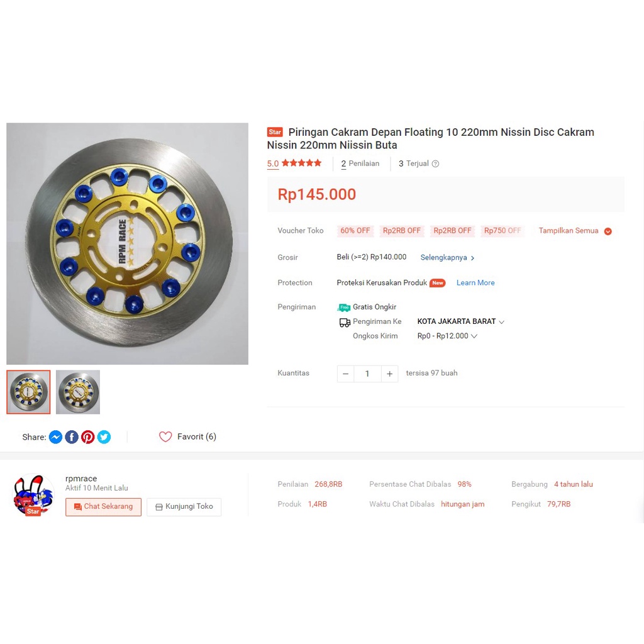Click the Gratis Ongkir free shipping icon

tap(344, 307)
